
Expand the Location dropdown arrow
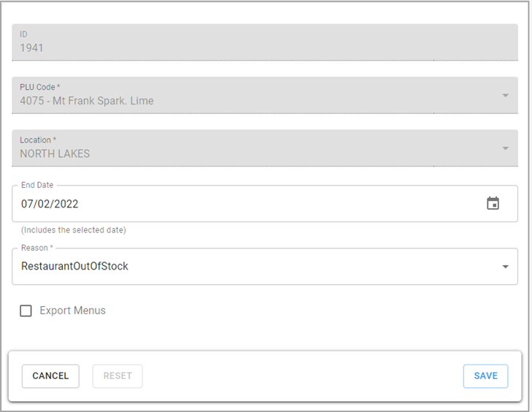coord(505,148)
